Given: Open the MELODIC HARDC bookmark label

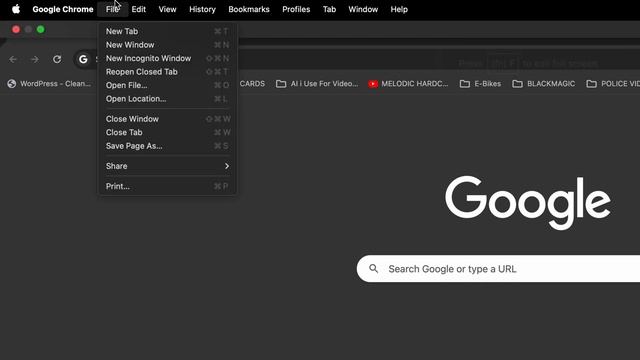Looking at the screenshot, I should click(x=415, y=84).
